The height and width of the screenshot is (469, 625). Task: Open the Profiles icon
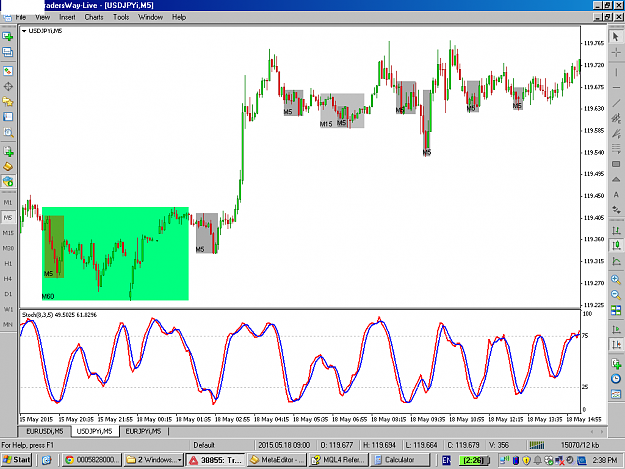8,52
